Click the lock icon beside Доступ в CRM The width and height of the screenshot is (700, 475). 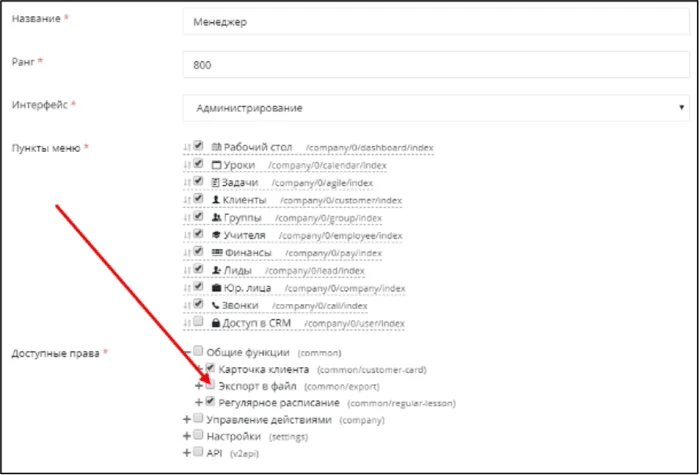217,323
